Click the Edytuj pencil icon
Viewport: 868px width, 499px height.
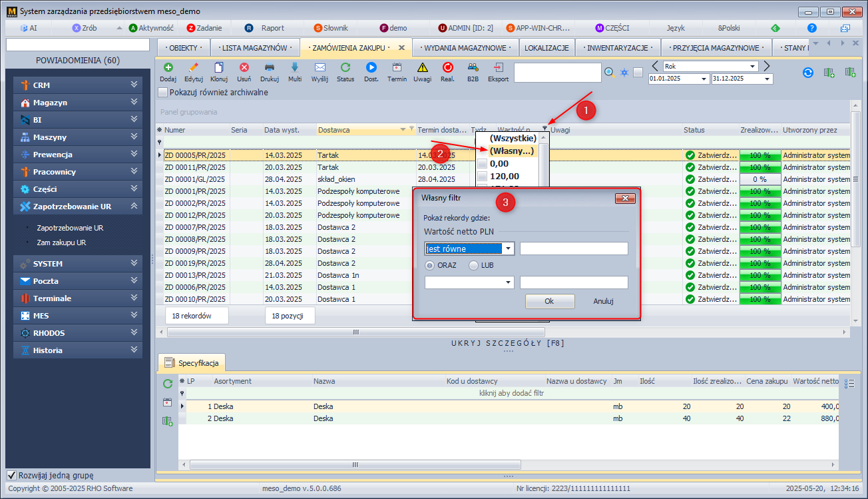(193, 68)
